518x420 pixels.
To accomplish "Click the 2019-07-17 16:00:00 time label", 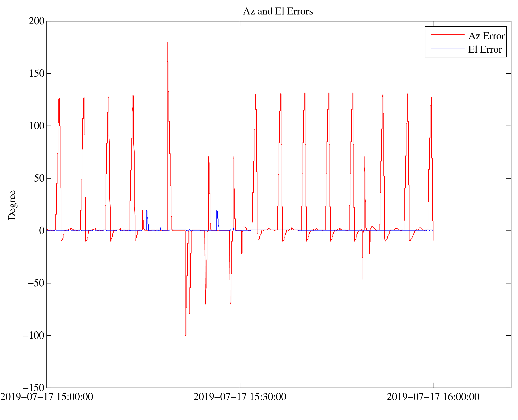I will tap(433, 397).
